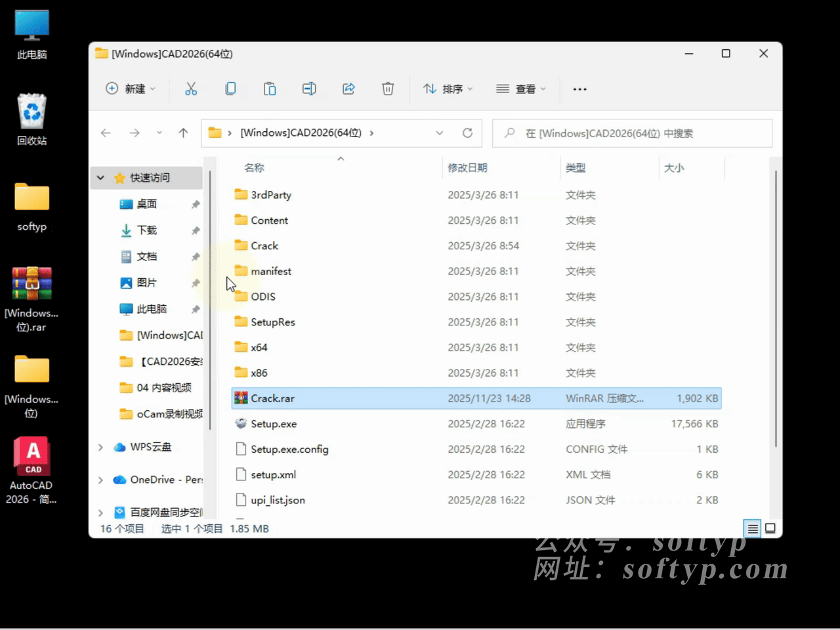This screenshot has width=840, height=630.
Task: Toggle pin on 桌面 in Quick access
Action: pos(196,204)
